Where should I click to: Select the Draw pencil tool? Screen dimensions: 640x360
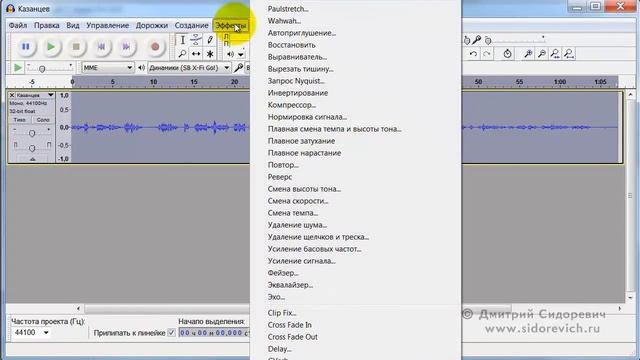(210, 40)
